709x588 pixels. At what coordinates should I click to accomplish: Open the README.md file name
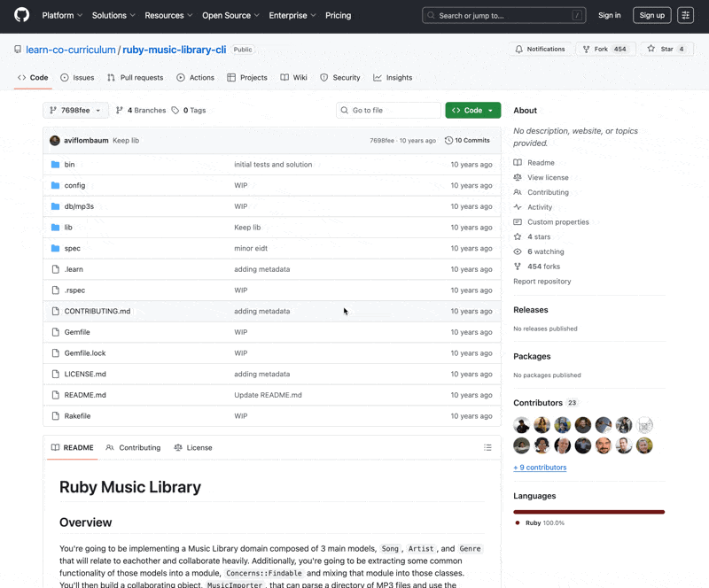pyautogui.click(x=85, y=395)
